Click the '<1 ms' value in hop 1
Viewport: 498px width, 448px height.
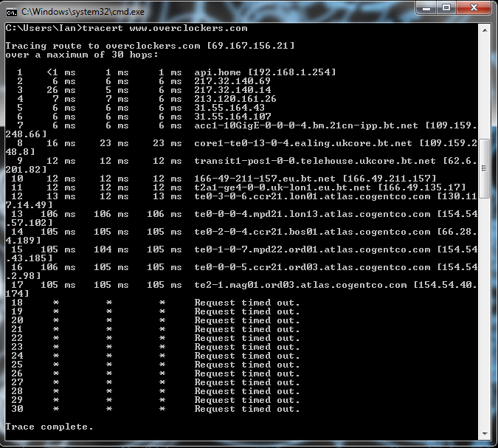tap(61, 72)
